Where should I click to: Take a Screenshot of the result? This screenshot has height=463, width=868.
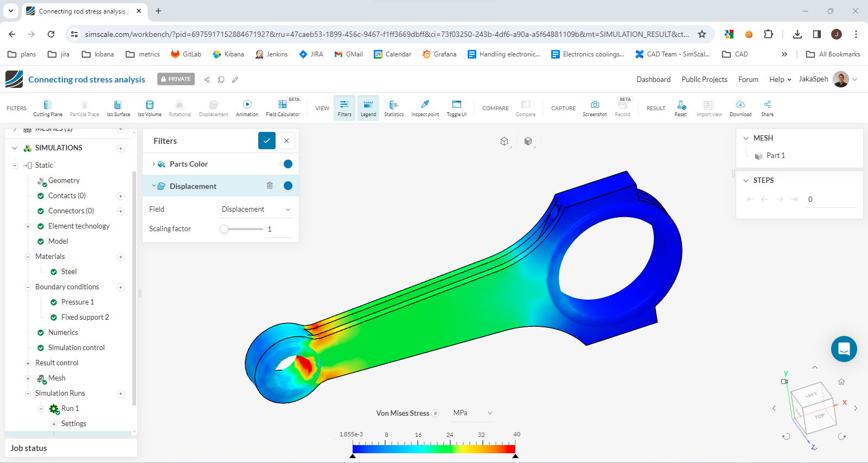pyautogui.click(x=595, y=107)
